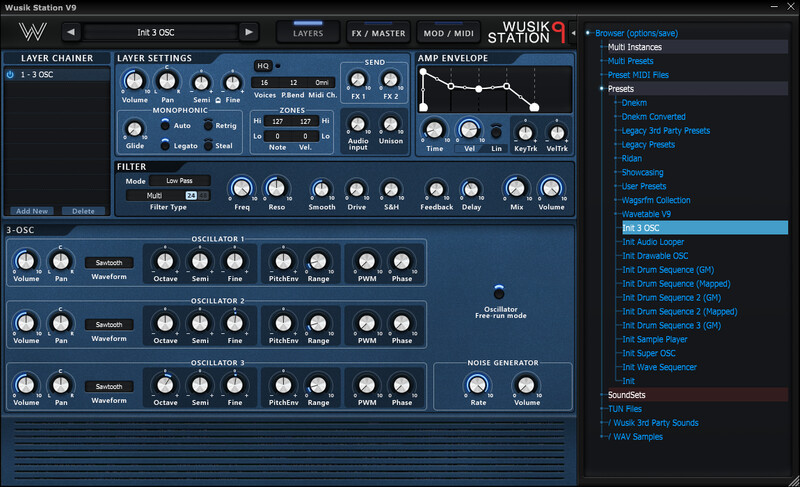Screen dimensions: 800x487
Task: Click the last amp envelope point
Action: point(534,107)
